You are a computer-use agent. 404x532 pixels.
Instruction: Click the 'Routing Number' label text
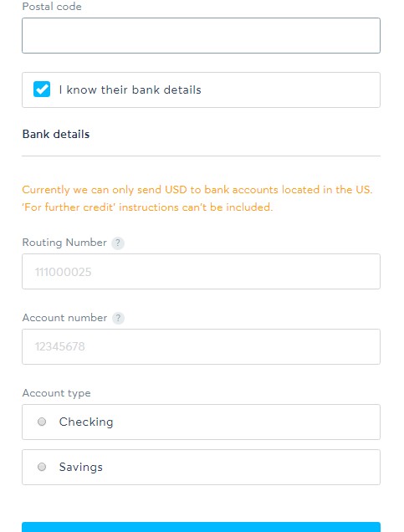click(64, 243)
